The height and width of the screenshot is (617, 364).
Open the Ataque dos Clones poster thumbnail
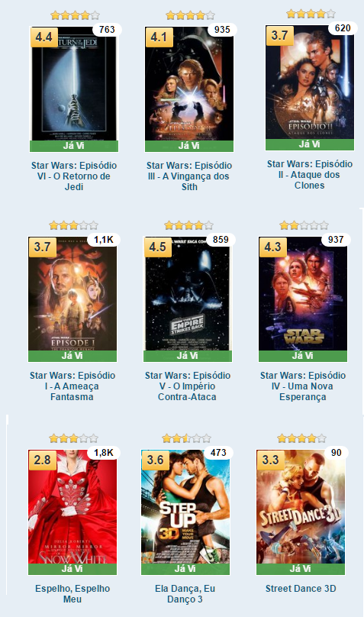point(310,82)
